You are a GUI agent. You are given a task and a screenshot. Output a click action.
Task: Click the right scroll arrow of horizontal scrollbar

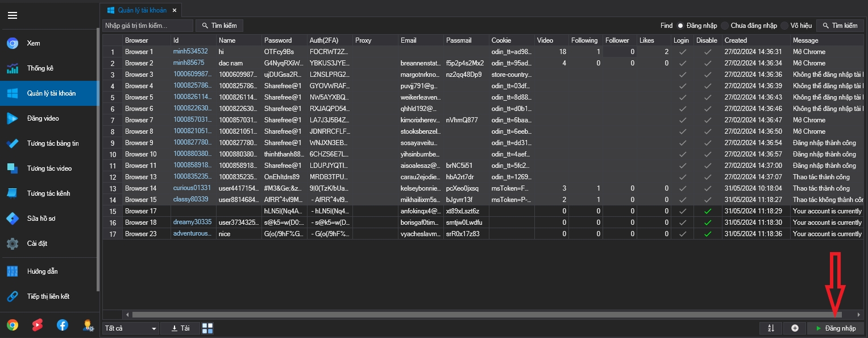pos(859,314)
